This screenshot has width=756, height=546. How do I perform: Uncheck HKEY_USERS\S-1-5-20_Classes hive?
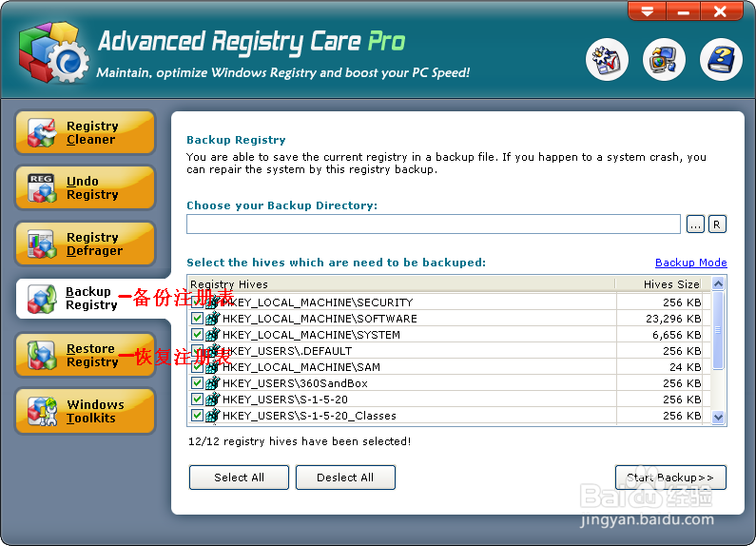point(197,416)
